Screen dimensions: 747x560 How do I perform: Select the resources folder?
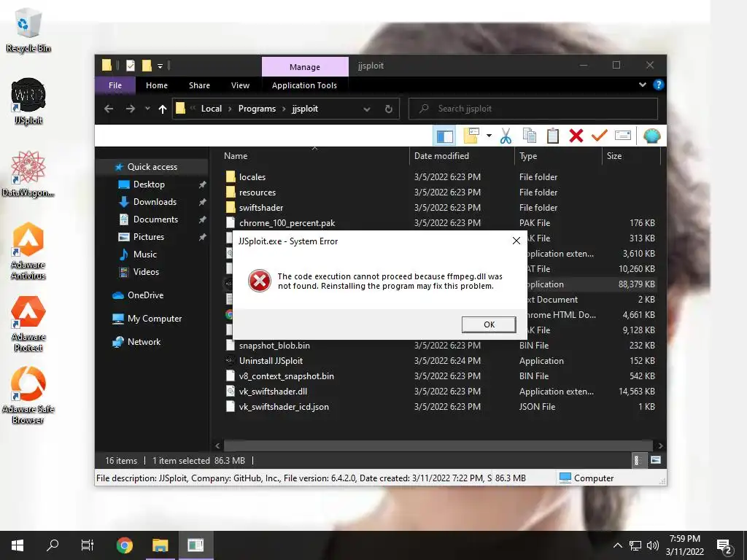258,192
